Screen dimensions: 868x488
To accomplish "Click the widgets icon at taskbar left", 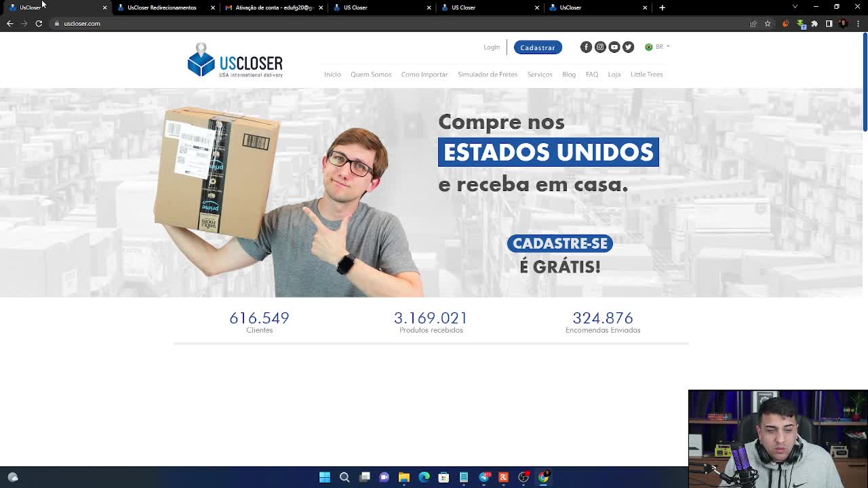I will [x=13, y=477].
